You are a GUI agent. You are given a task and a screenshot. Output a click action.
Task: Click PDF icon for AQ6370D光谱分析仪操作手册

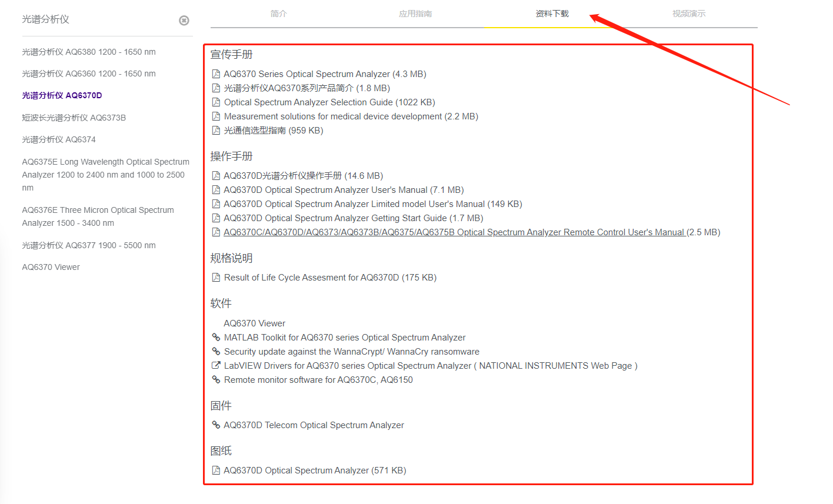click(x=216, y=176)
